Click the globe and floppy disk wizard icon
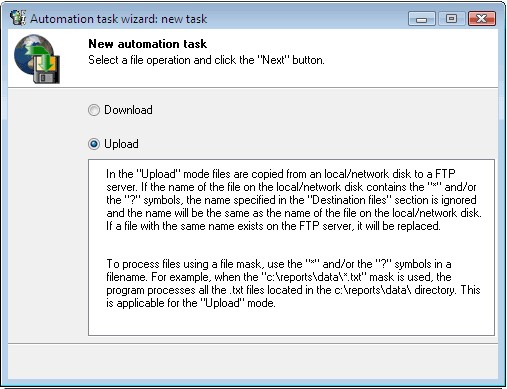The height and width of the screenshot is (389, 507). (37, 59)
